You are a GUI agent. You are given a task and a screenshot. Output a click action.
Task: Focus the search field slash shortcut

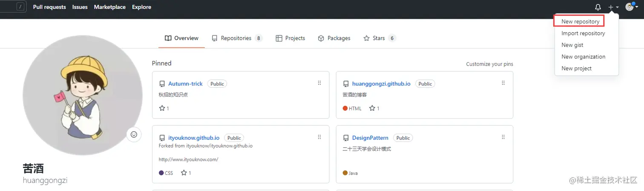click(x=20, y=7)
